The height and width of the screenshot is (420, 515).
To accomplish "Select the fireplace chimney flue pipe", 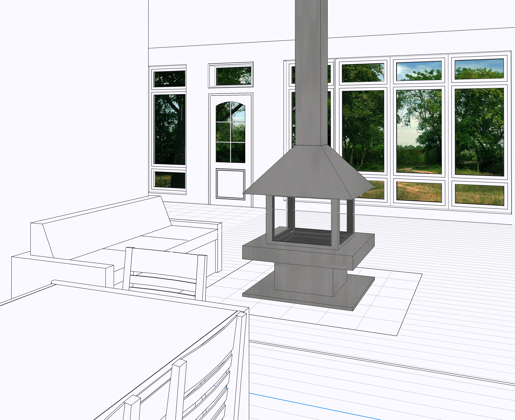I will pyautogui.click(x=311, y=73).
